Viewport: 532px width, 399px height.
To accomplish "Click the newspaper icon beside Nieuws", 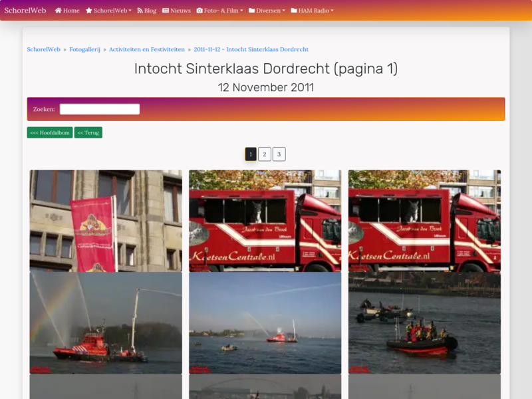I will (x=166, y=11).
